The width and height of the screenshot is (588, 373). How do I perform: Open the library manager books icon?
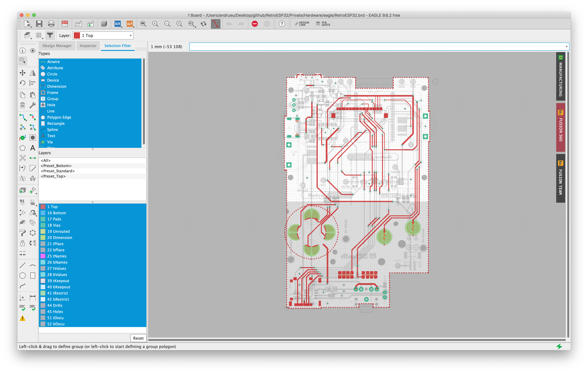104,24
